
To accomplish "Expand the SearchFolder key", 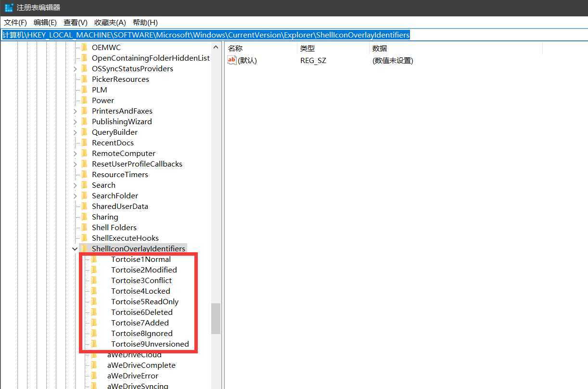I will coord(75,196).
